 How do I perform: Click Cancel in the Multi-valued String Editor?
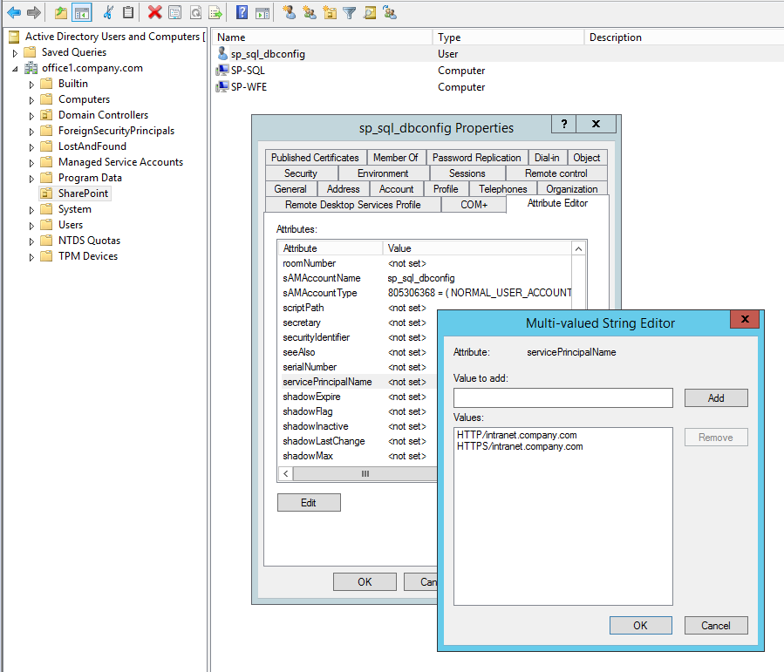click(x=715, y=625)
